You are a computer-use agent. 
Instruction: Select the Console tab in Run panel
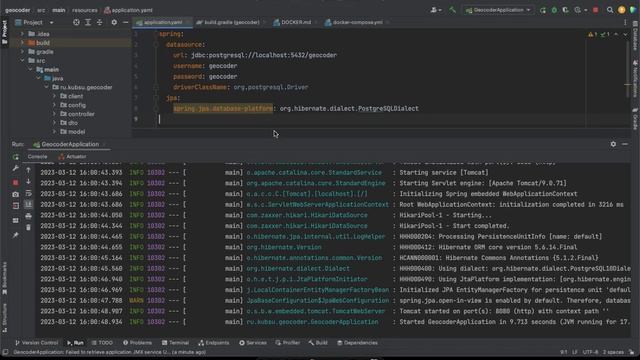38,157
